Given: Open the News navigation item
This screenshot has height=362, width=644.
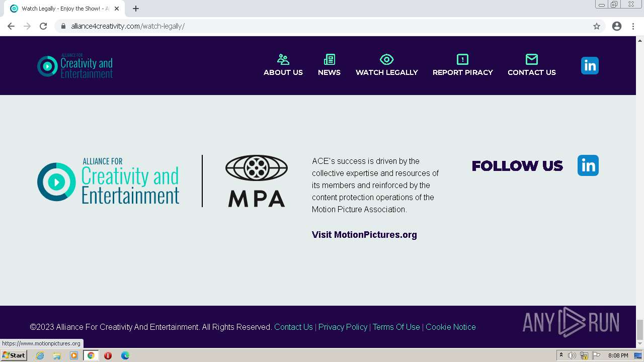Looking at the screenshot, I should click(x=329, y=65).
